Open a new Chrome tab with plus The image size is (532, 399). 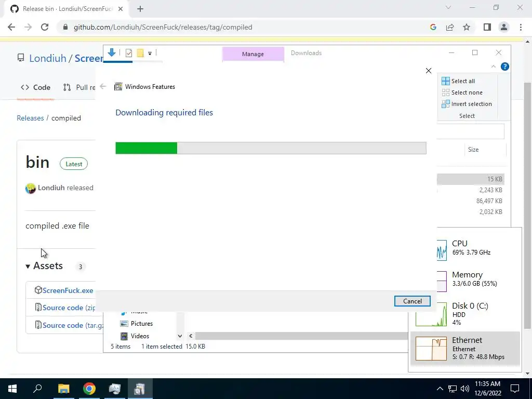point(140,9)
